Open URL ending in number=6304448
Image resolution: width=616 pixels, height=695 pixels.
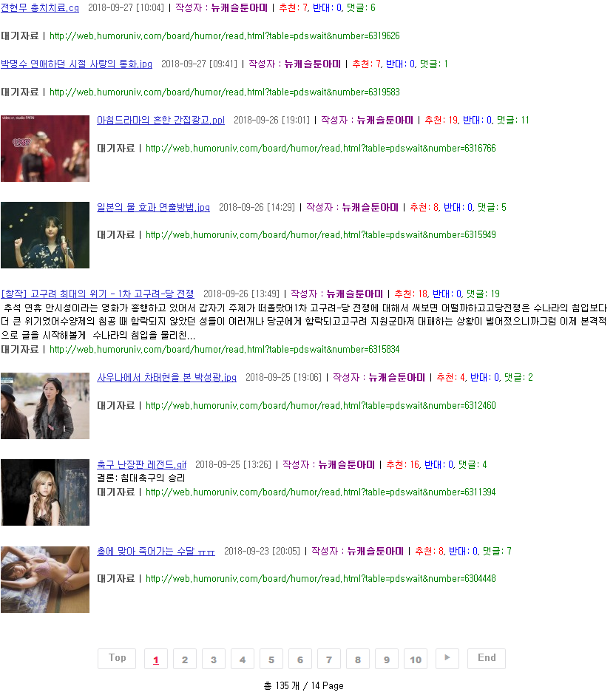click(321, 579)
